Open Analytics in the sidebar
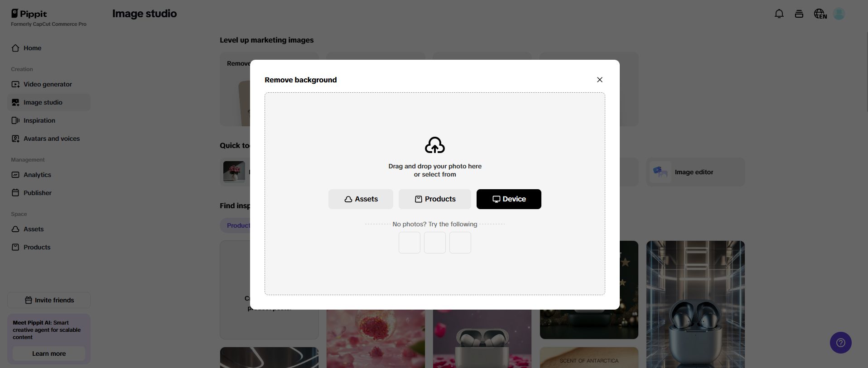 click(x=49, y=175)
